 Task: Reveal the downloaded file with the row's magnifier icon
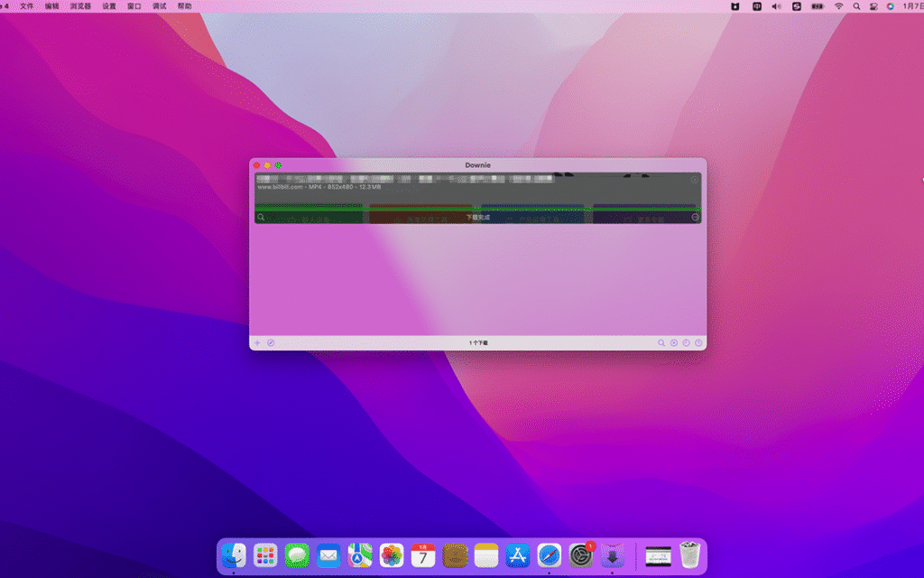[261, 218]
